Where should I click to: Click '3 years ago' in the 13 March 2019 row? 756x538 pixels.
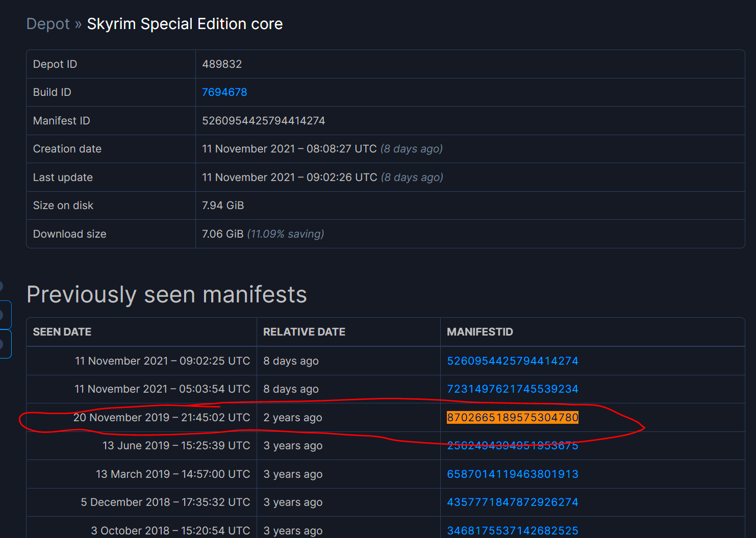293,474
